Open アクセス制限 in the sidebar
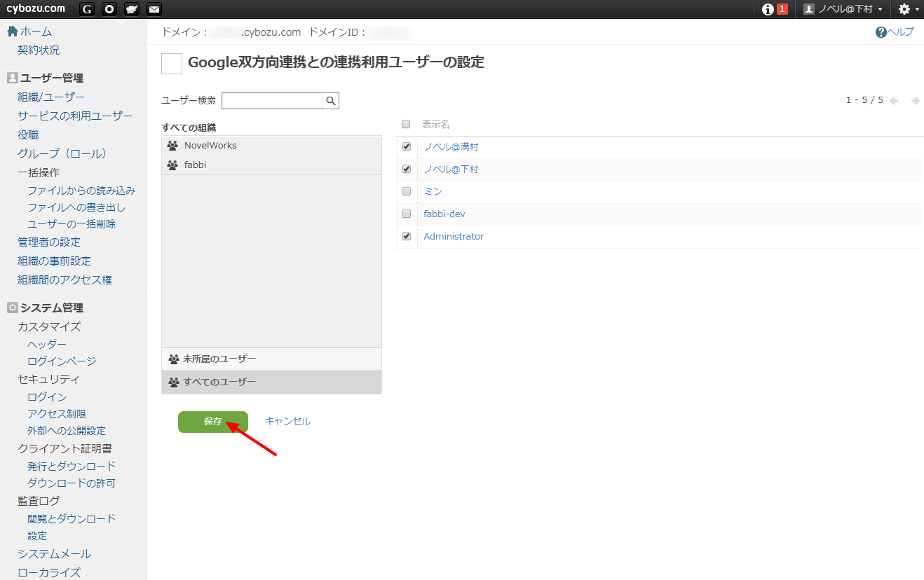924x580 pixels. pyautogui.click(x=57, y=414)
